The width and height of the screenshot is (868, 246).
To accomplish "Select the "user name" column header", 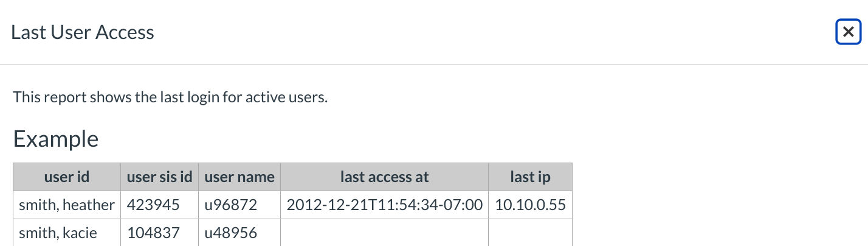I will [x=239, y=177].
